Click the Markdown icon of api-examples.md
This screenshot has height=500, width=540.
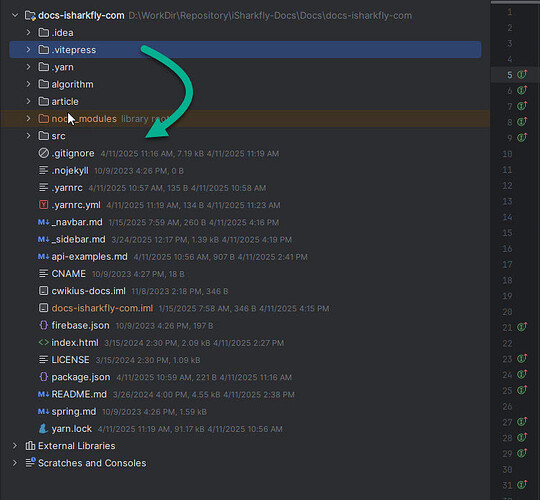43,257
